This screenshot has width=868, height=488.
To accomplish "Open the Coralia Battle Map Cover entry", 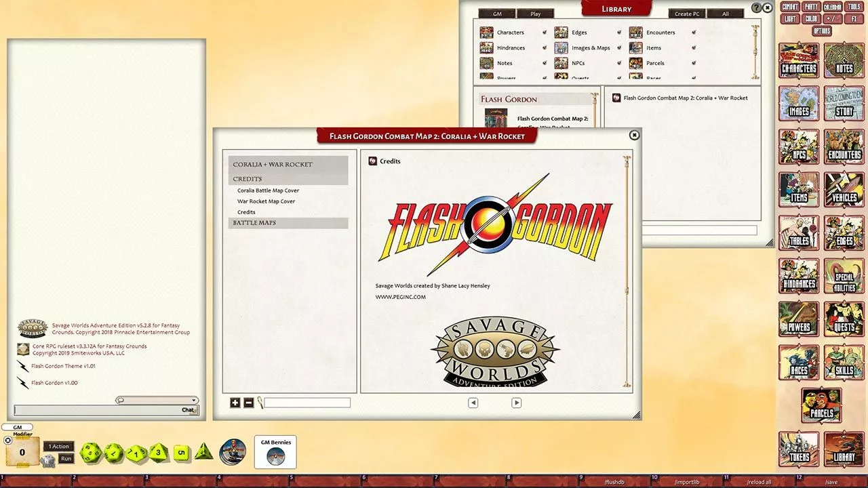I will click(x=268, y=190).
